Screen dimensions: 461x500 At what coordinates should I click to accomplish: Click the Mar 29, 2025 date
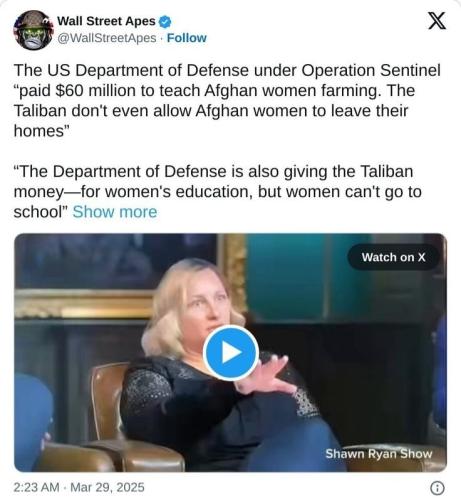107,487
